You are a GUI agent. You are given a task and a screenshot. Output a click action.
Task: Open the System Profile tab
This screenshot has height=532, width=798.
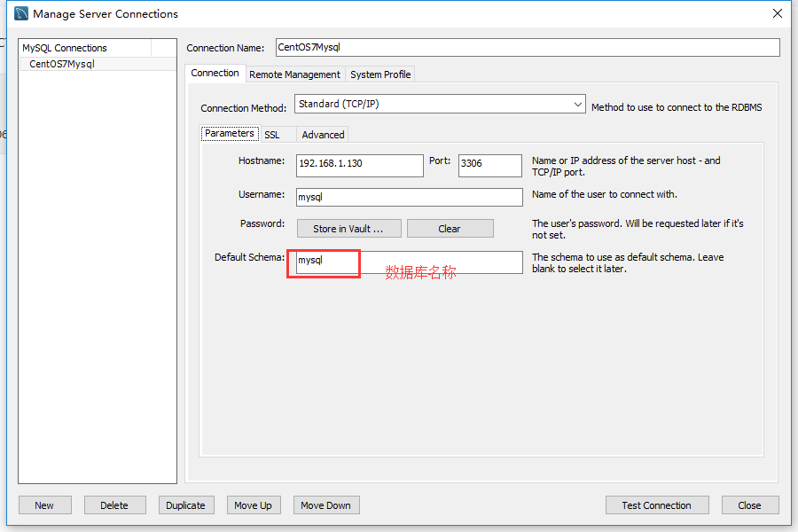tap(380, 74)
